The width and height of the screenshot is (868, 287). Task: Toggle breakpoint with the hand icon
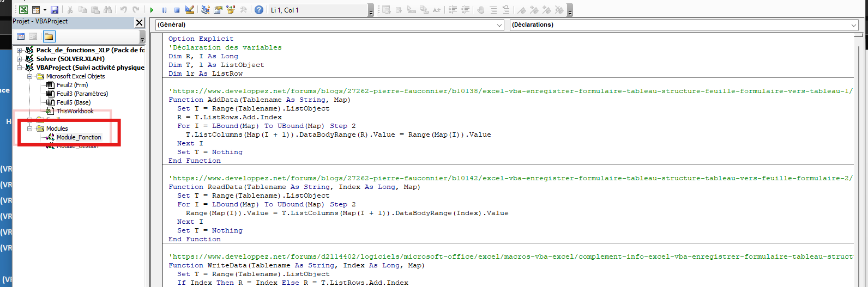click(x=480, y=10)
